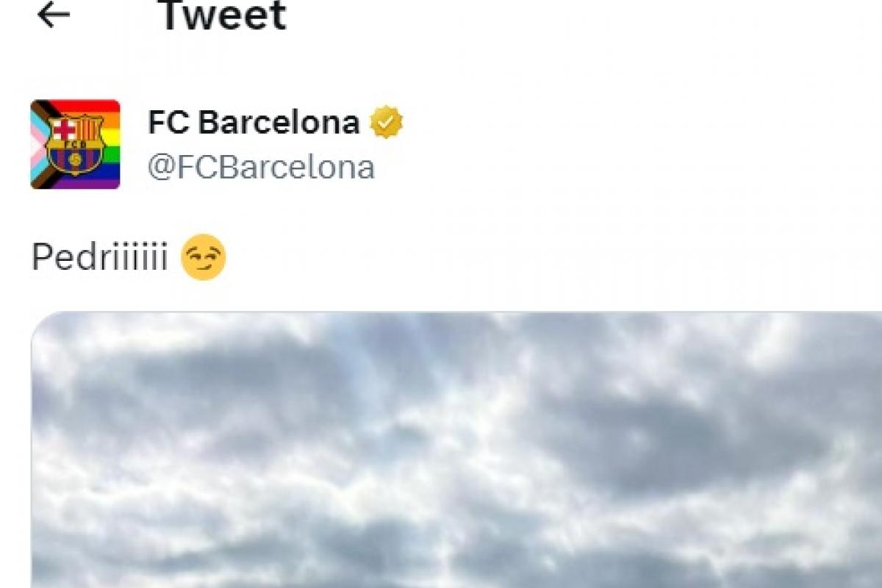The height and width of the screenshot is (588, 882).
Task: Click the Tweet page heading
Action: pyautogui.click(x=223, y=15)
